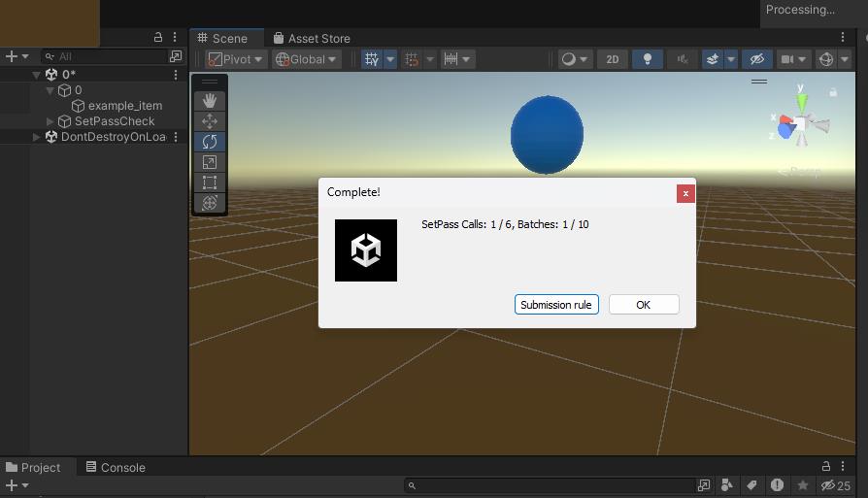Open the Pivot dropdown
The width and height of the screenshot is (868, 498).
(x=236, y=59)
